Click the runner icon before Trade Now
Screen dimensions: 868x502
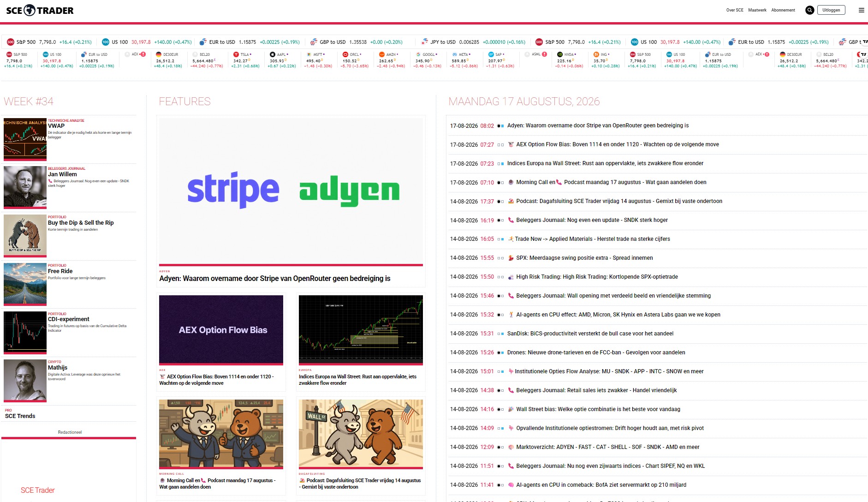tap(511, 239)
